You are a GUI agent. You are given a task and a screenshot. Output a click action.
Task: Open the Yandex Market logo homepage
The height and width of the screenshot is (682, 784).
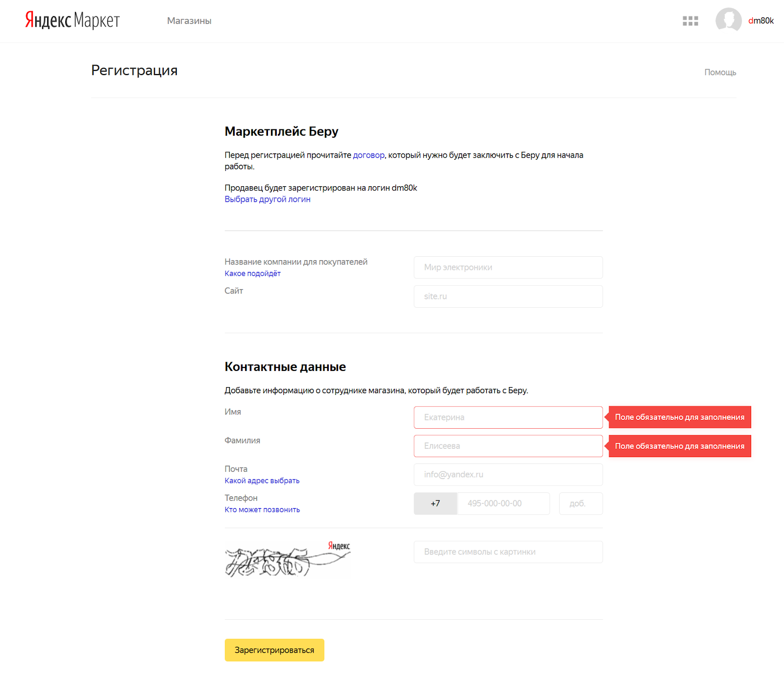[72, 21]
